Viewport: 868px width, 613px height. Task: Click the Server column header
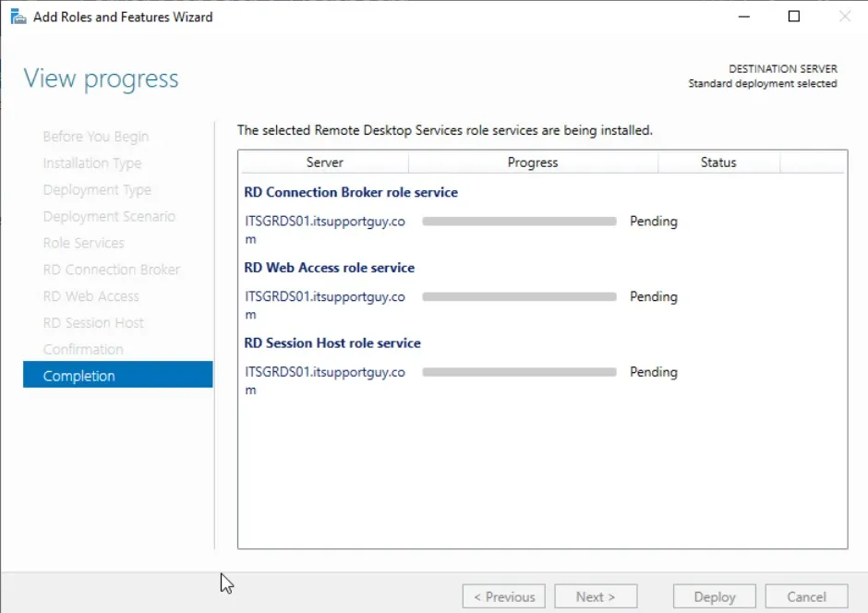click(324, 162)
